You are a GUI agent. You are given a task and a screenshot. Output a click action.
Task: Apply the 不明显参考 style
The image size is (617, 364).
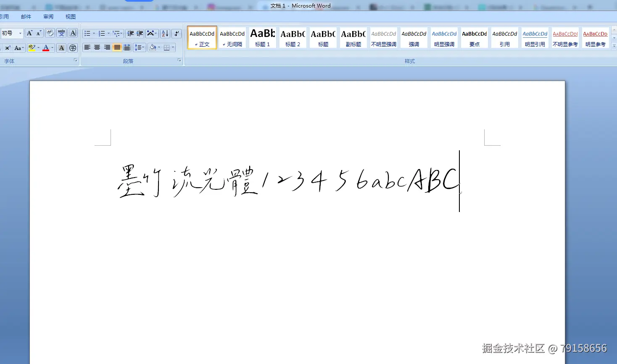click(565, 38)
